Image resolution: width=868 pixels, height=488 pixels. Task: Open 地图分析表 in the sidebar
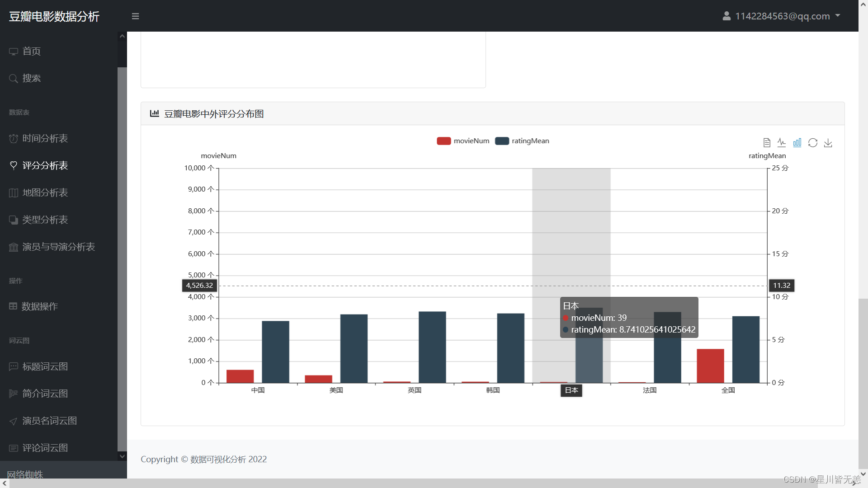(45, 192)
